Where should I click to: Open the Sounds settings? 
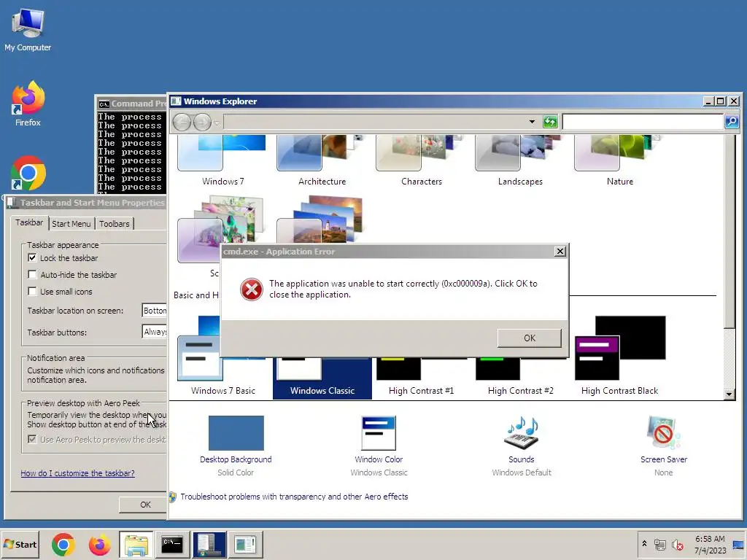click(x=521, y=446)
